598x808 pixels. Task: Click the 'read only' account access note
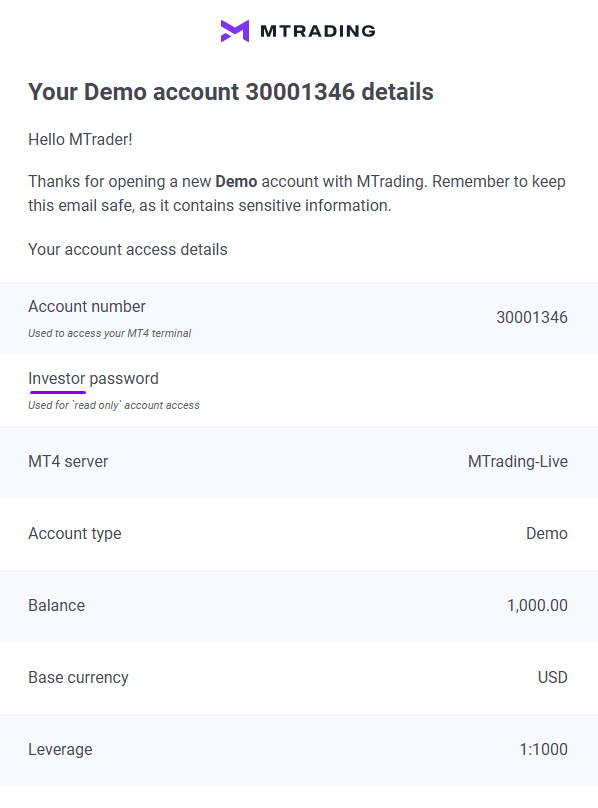tap(113, 406)
